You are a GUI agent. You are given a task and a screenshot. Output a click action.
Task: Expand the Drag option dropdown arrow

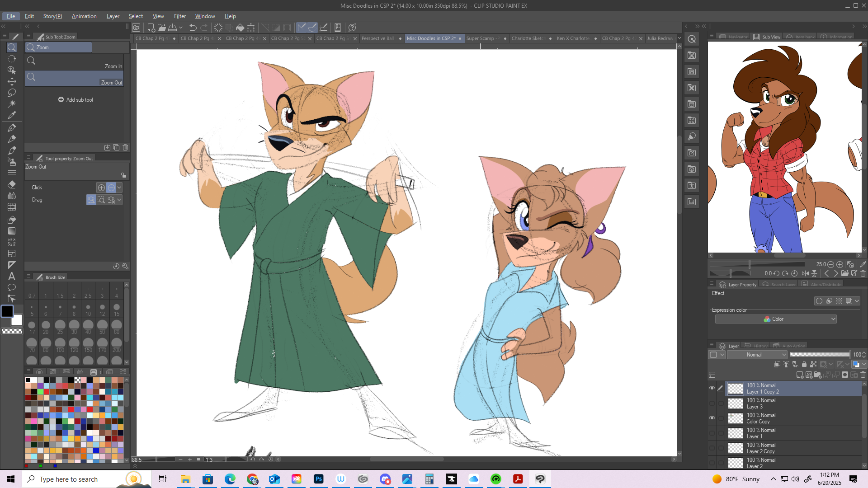pos(119,200)
